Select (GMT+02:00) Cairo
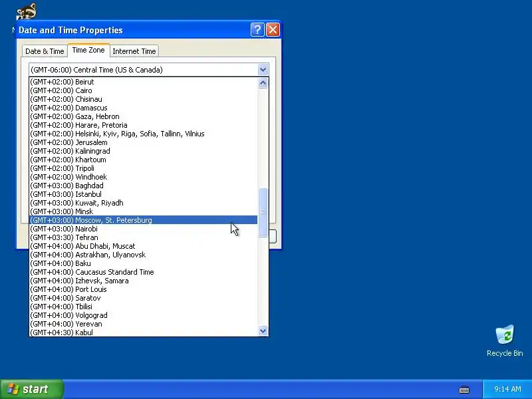The width and height of the screenshot is (532, 399). pos(144,90)
